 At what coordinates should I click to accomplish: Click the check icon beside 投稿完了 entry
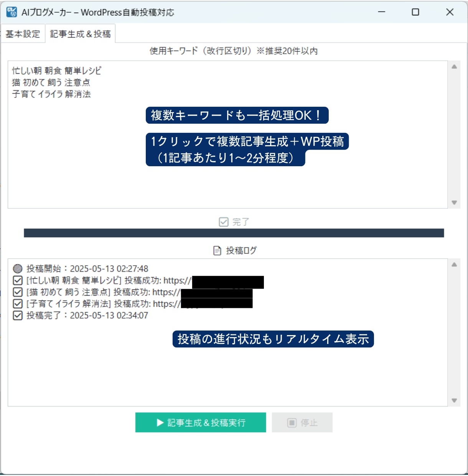tap(18, 316)
